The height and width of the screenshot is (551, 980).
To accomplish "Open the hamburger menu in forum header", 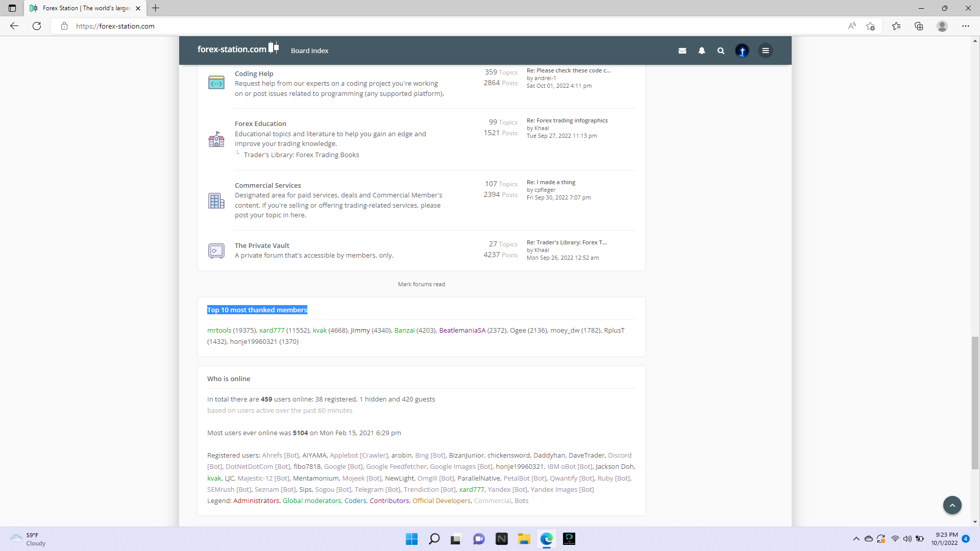I will point(766,51).
